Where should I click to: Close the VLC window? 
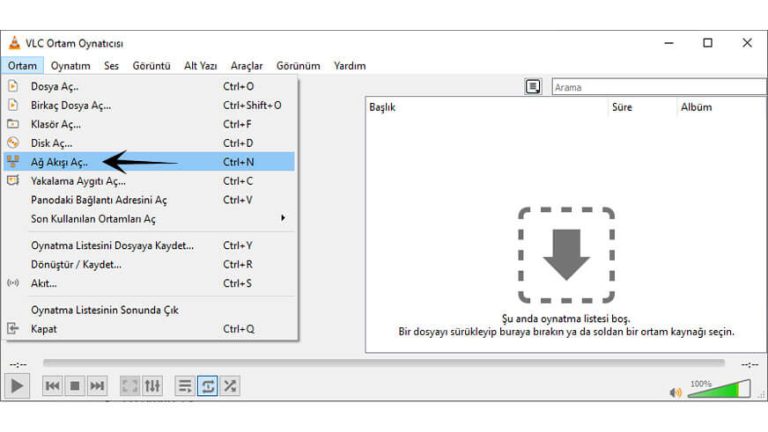pyautogui.click(x=747, y=43)
